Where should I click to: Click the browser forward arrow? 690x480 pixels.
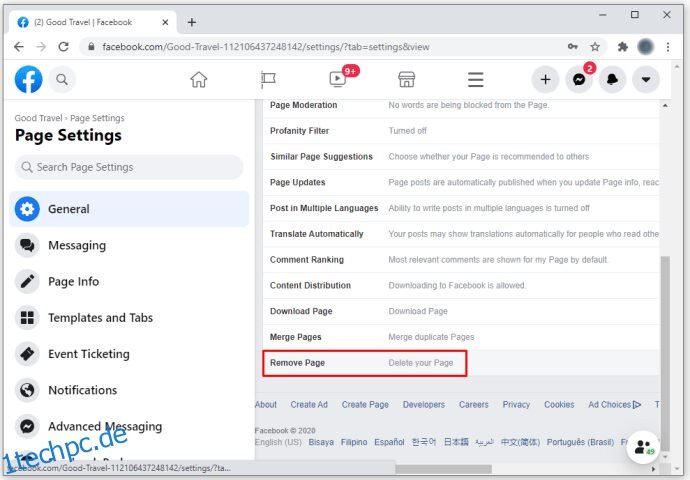tap(41, 47)
